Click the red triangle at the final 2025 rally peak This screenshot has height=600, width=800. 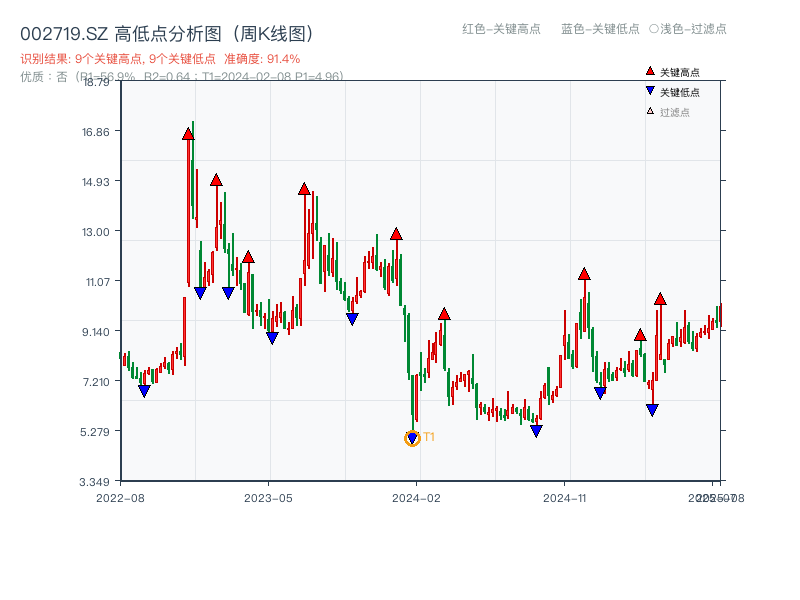click(660, 297)
